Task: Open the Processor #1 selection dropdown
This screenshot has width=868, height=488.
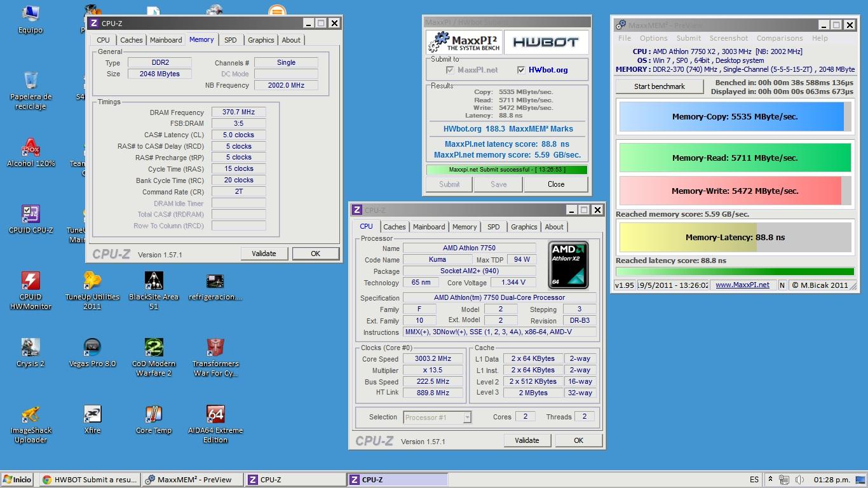Action: 438,417
